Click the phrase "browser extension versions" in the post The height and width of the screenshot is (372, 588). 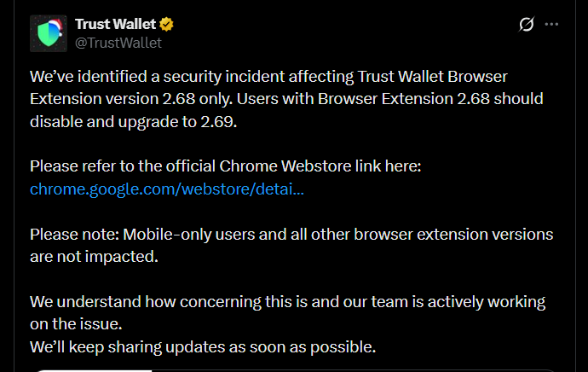tap(453, 235)
